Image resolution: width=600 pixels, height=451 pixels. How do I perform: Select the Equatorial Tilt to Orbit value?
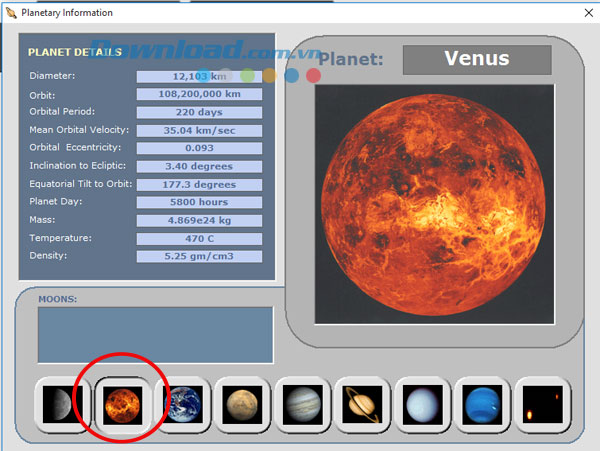pos(199,184)
